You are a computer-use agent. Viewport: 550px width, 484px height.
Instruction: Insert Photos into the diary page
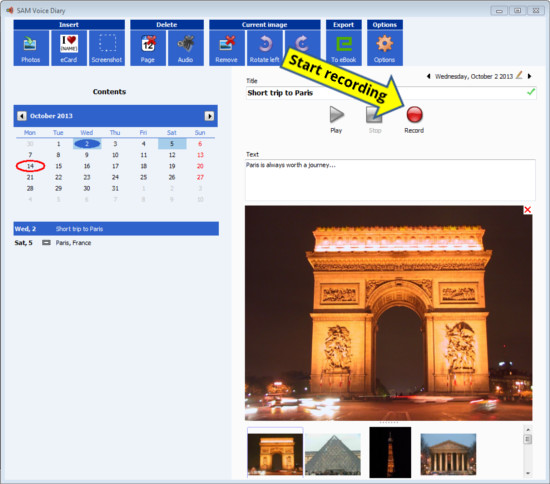pos(31,48)
